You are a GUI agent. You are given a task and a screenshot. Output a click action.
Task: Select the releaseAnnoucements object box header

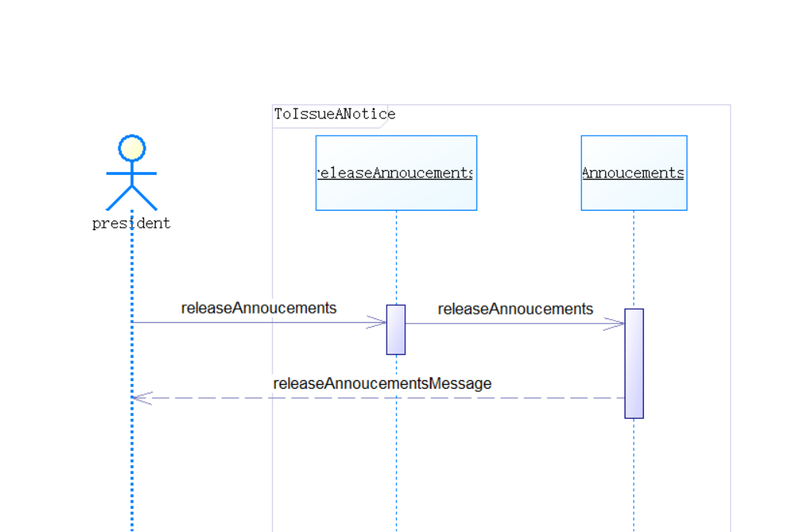pyautogui.click(x=396, y=173)
